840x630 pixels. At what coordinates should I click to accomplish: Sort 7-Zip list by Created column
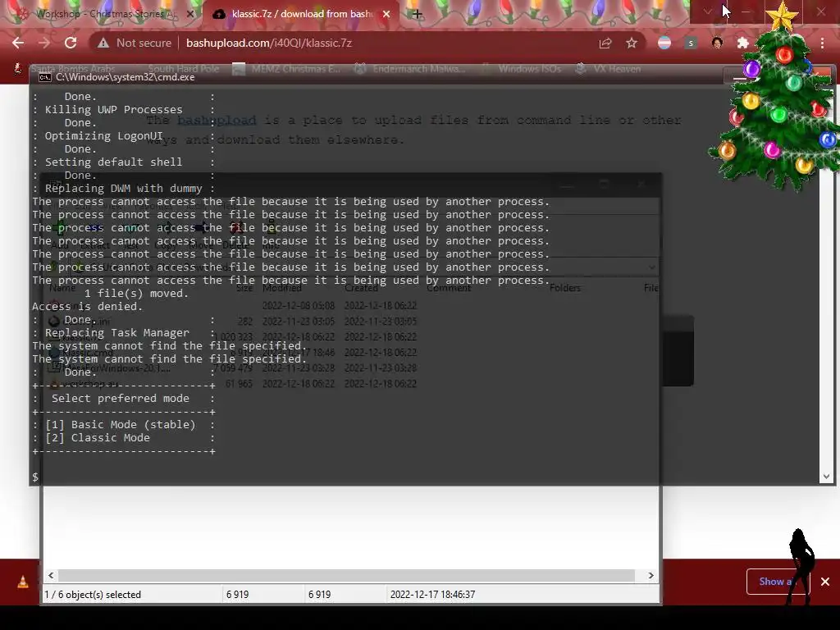[362, 288]
